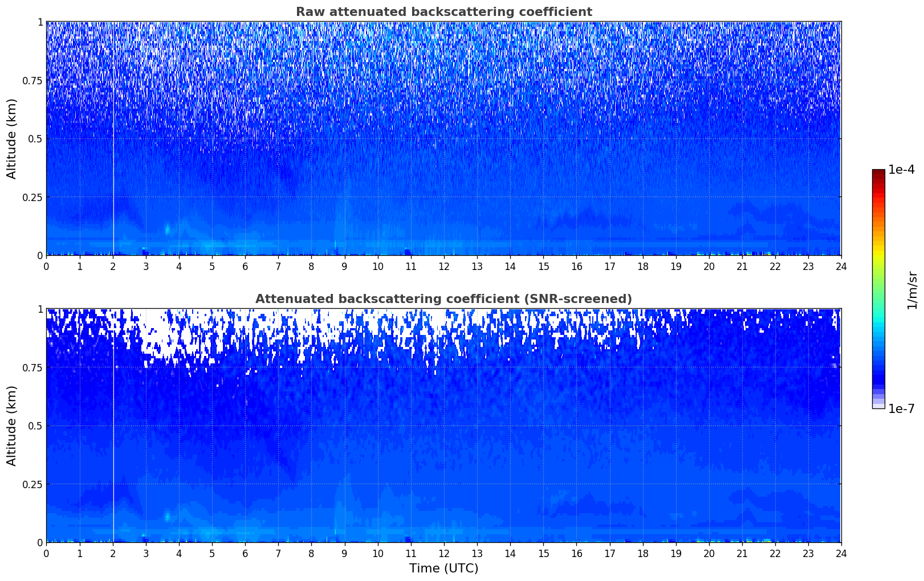
Task: Click hour 6 tick label under the SNR-screened plot
Action: (245, 553)
